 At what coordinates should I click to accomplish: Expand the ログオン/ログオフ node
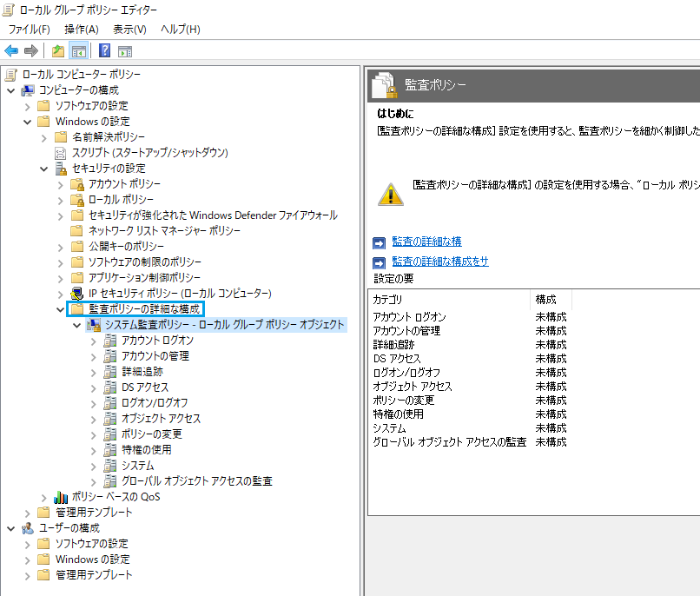pyautogui.click(x=94, y=404)
